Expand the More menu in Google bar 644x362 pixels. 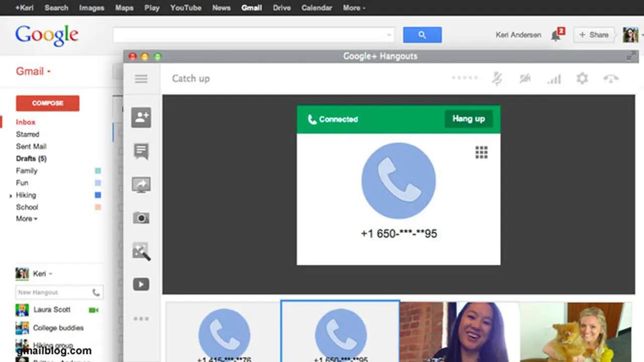coord(354,8)
